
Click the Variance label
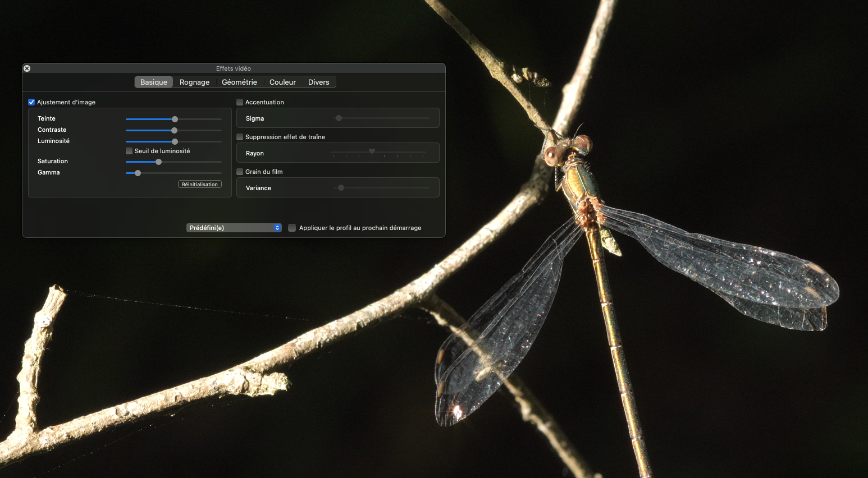pos(258,188)
